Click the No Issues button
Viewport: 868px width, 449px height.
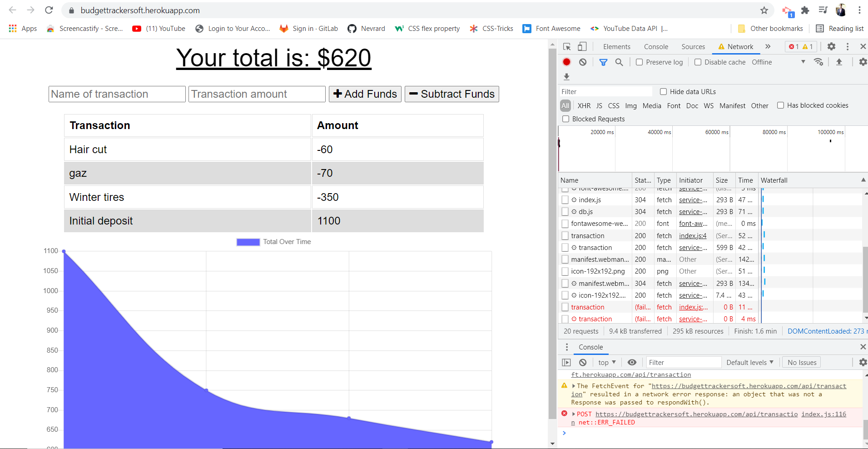tap(802, 362)
